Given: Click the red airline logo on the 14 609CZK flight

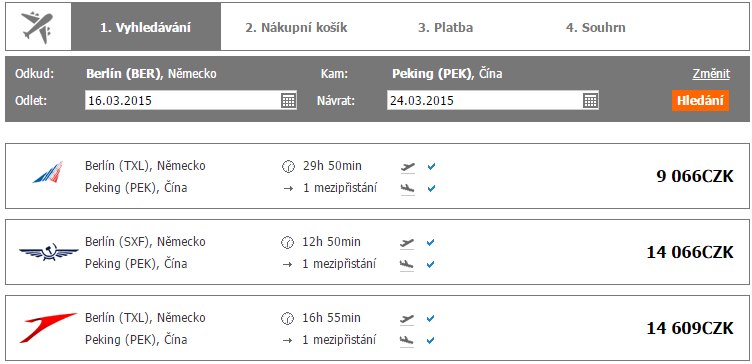Looking at the screenshot, I should click(x=48, y=327).
